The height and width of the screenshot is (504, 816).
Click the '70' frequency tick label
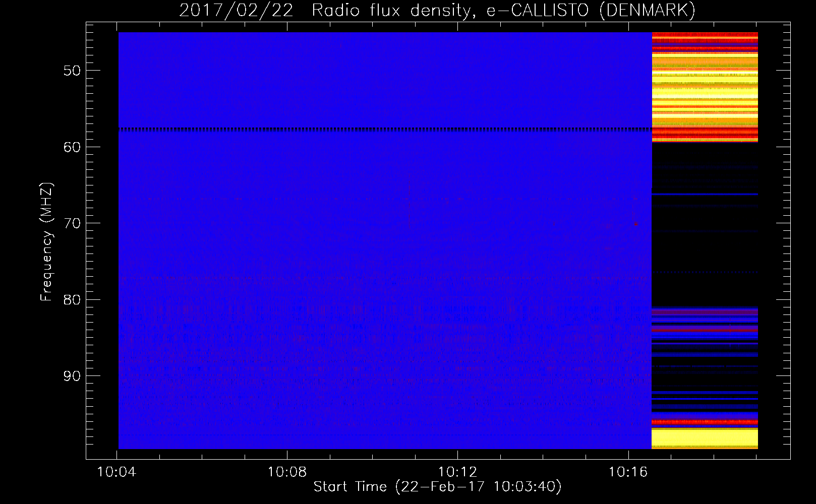pyautogui.click(x=72, y=223)
